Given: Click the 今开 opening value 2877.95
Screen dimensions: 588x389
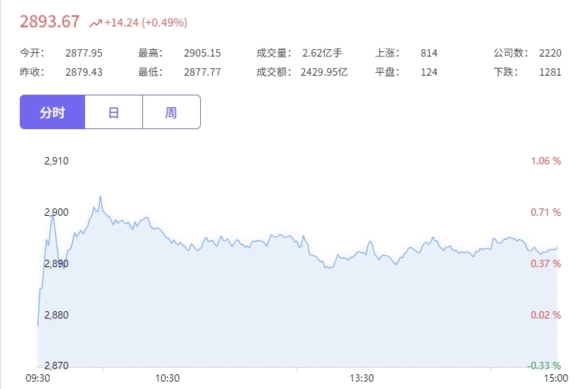Looking at the screenshot, I should pos(84,53).
